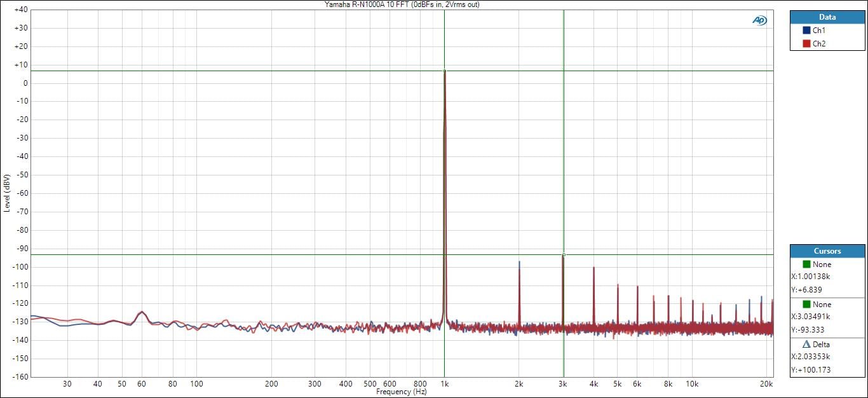Select the Y:+6.839 cursor value
The height and width of the screenshot is (398, 868).
[808, 290]
